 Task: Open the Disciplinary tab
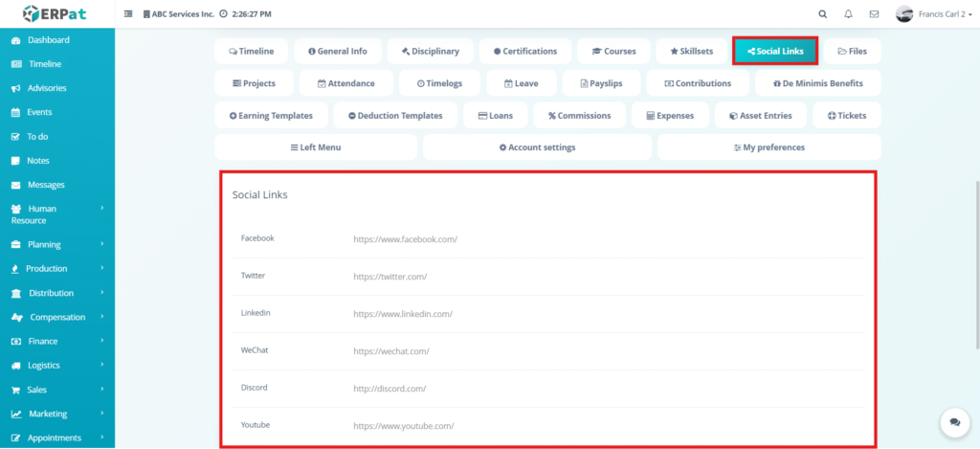(430, 52)
